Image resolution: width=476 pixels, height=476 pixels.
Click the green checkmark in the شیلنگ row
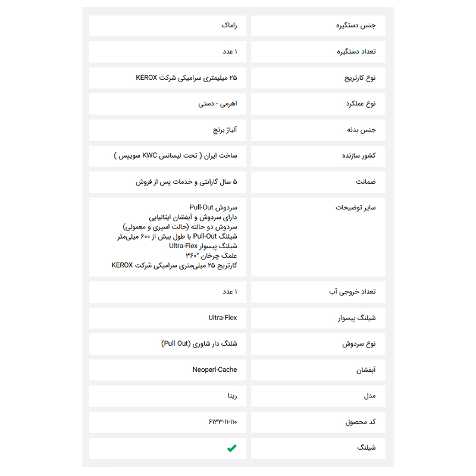[x=231, y=448]
